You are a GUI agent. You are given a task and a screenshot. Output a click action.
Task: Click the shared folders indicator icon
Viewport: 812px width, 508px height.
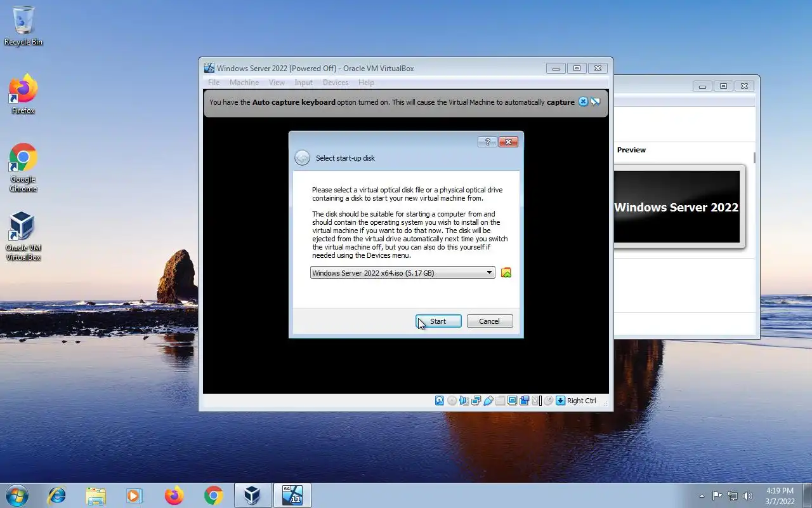pos(500,401)
